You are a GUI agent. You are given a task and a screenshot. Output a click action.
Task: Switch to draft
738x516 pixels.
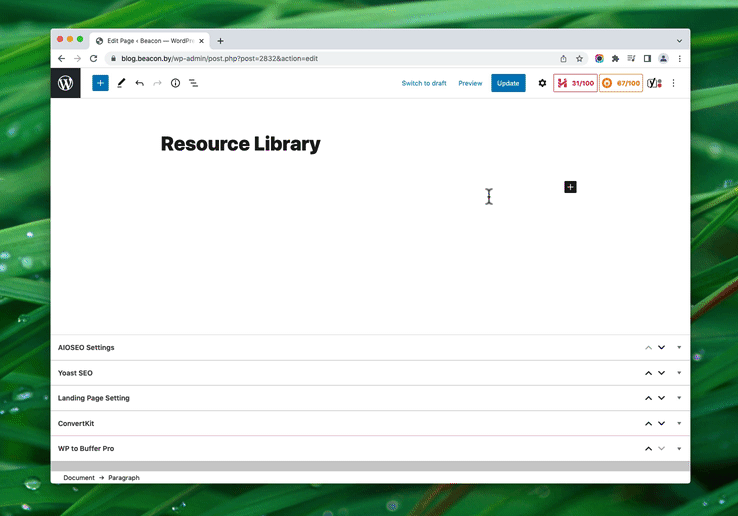pos(424,83)
